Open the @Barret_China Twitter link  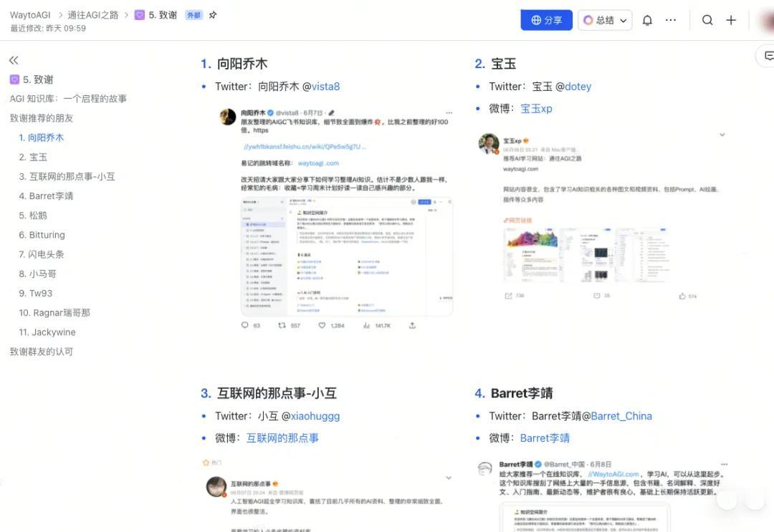[x=621, y=416]
